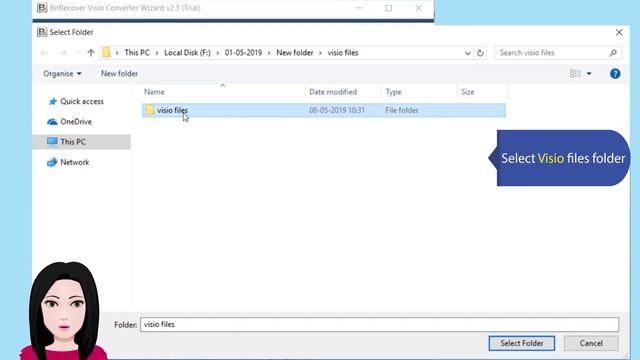Open the help question mark icon
Viewport: 640px width, 360px height.
click(x=615, y=73)
